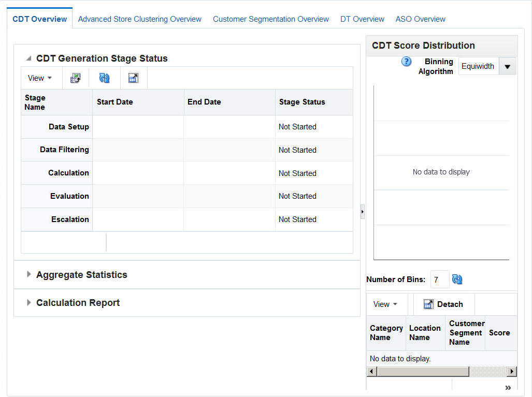Screen dimensions: 532x397
Task: Click the horizontal scrollbar thumb in score table
Action: pos(423,372)
